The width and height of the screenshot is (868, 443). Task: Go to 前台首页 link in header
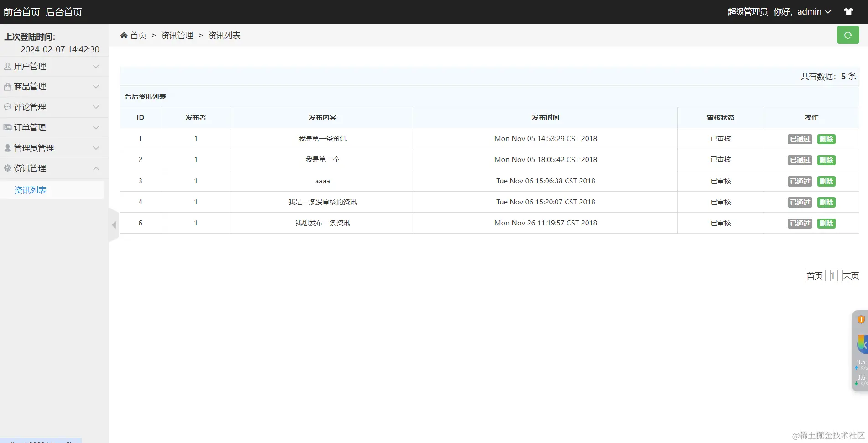[x=21, y=12]
